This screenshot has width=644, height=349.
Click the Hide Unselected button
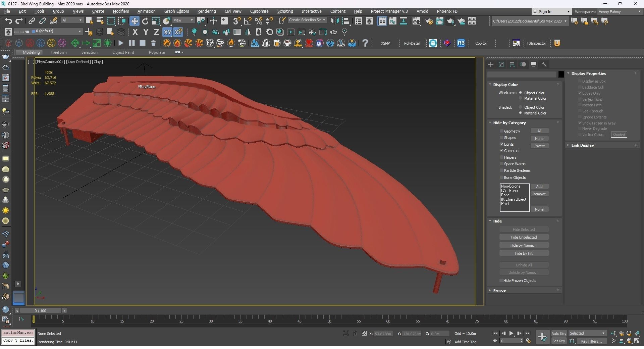pos(524,237)
